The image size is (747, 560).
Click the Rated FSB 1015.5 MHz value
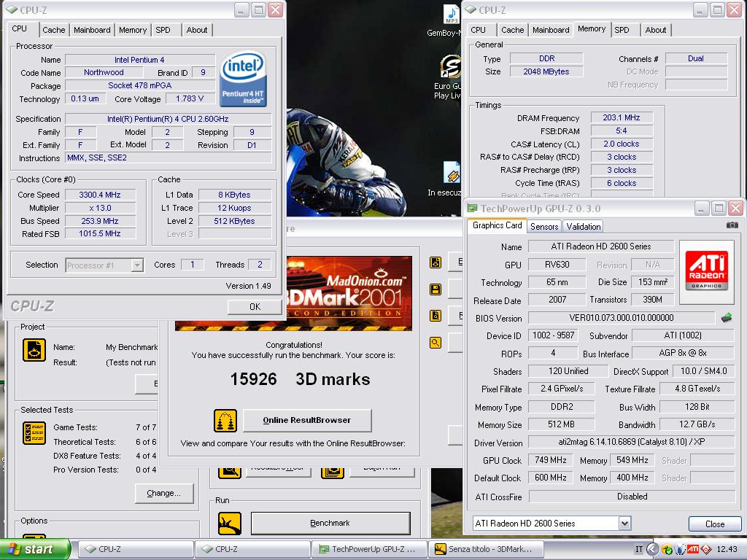(100, 233)
